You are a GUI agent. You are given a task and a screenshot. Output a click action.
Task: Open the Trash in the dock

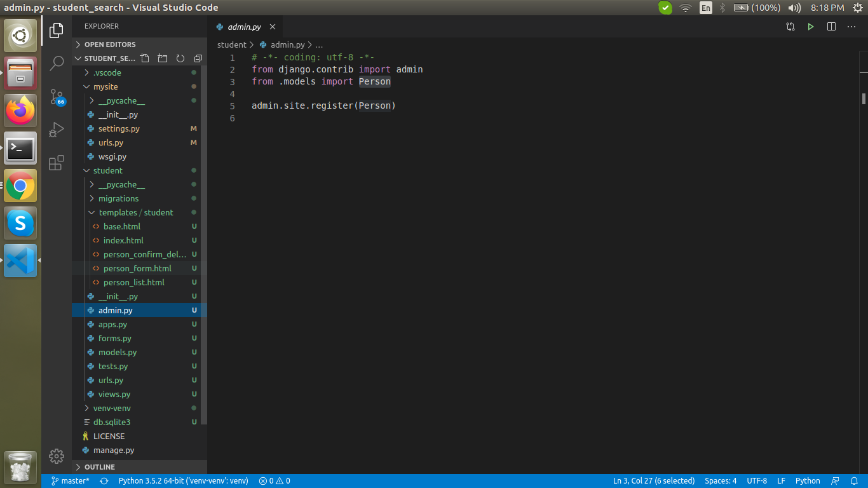[20, 467]
